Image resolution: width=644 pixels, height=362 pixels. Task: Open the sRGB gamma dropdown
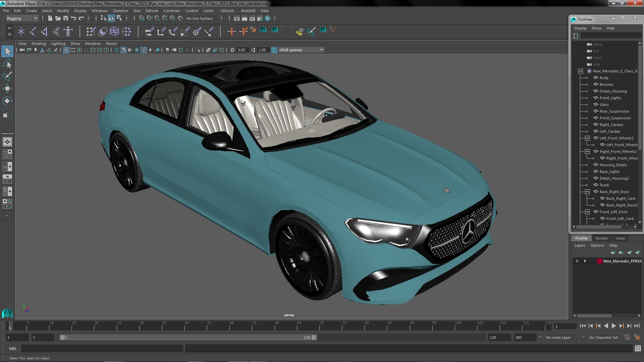[x=301, y=50]
